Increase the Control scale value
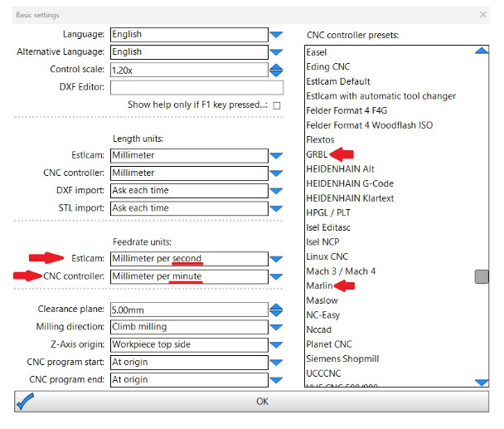 coord(277,66)
